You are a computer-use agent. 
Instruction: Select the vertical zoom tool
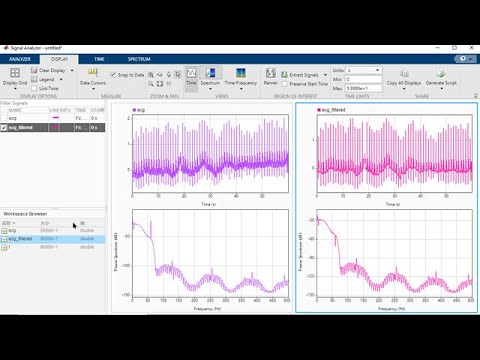(169, 75)
